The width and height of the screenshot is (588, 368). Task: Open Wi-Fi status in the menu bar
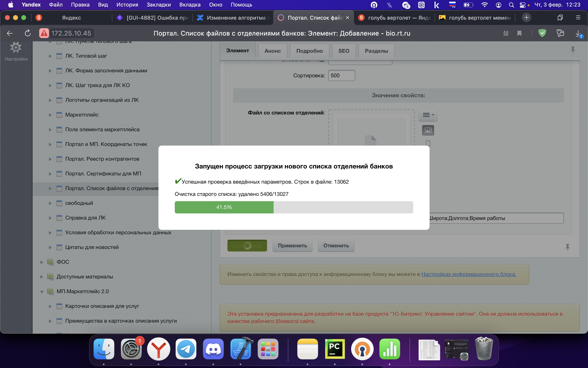pyautogui.click(x=484, y=5)
